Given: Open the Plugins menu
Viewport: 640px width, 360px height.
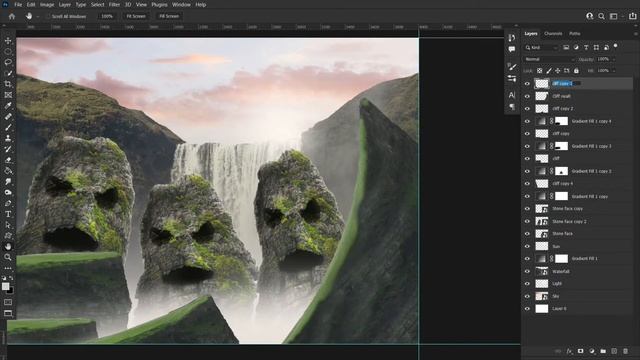Looking at the screenshot, I should tap(159, 4).
